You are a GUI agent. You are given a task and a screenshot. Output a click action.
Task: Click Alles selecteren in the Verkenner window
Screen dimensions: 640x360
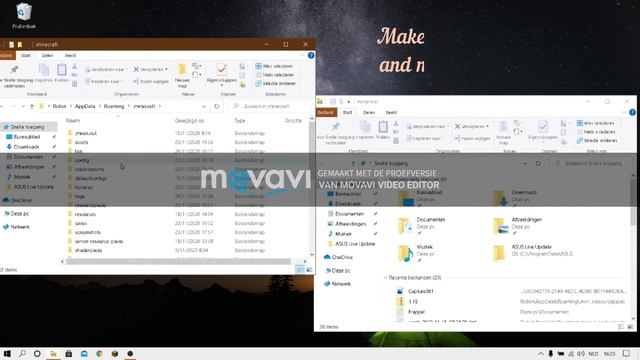[x=596, y=123]
